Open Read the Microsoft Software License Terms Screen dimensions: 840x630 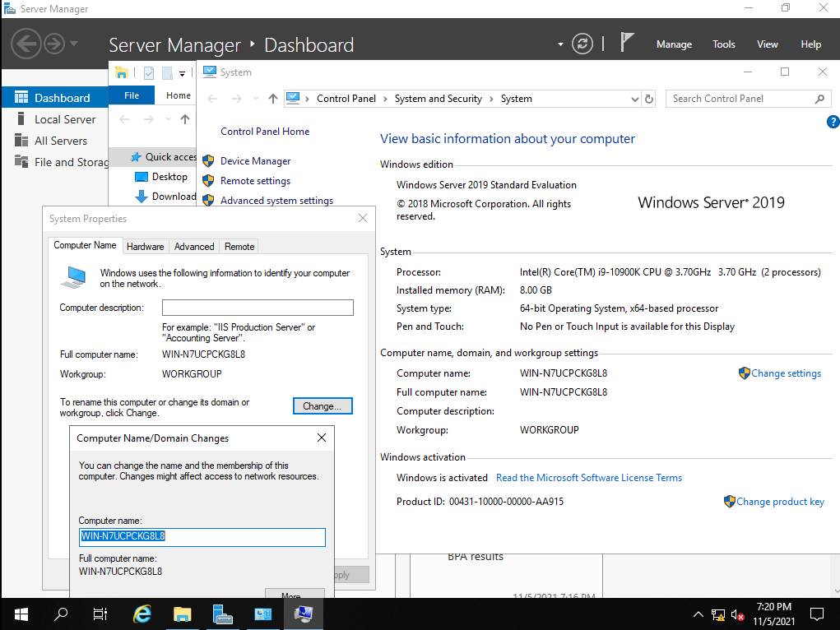coord(589,477)
